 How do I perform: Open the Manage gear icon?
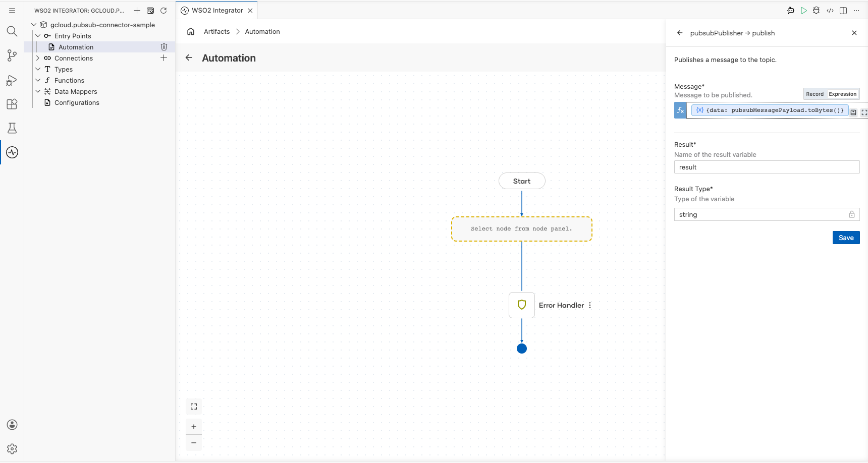(x=12, y=449)
